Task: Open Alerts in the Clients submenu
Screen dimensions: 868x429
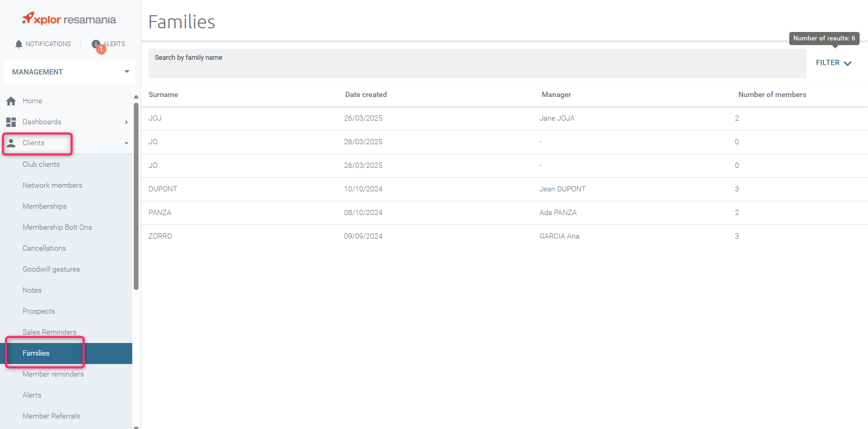Action: click(32, 395)
